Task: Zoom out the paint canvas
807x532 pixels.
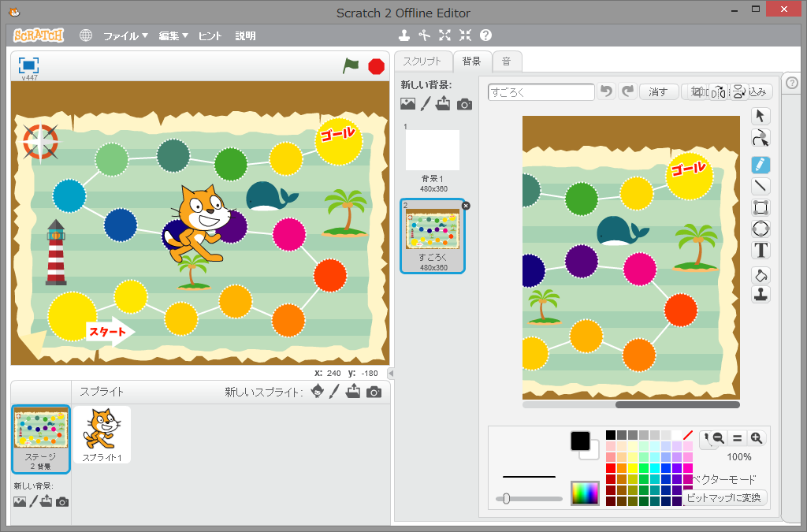Action: [719, 438]
